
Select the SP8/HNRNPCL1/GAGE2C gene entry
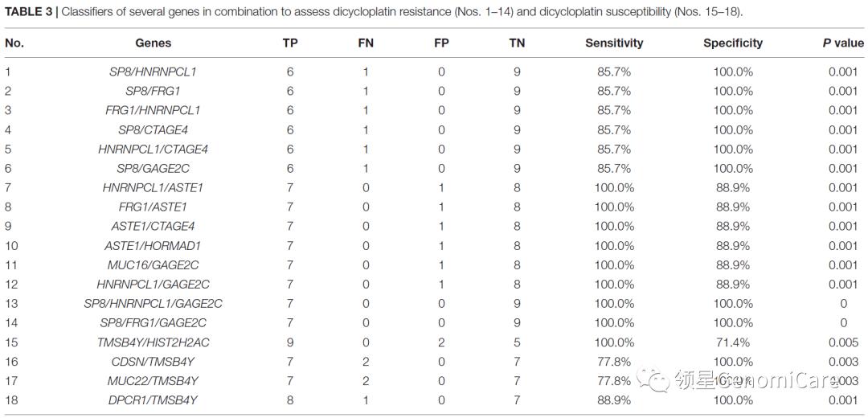153,303
